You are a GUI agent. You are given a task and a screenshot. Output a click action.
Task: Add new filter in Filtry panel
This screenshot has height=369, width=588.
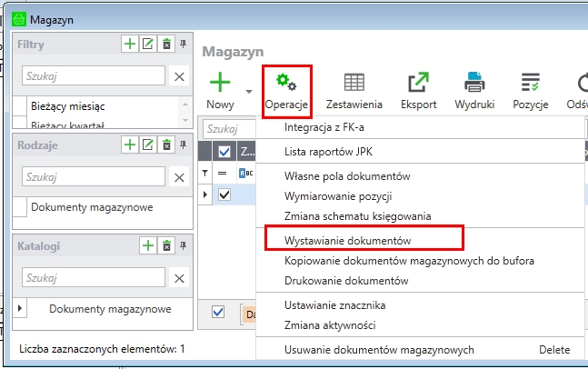(130, 44)
